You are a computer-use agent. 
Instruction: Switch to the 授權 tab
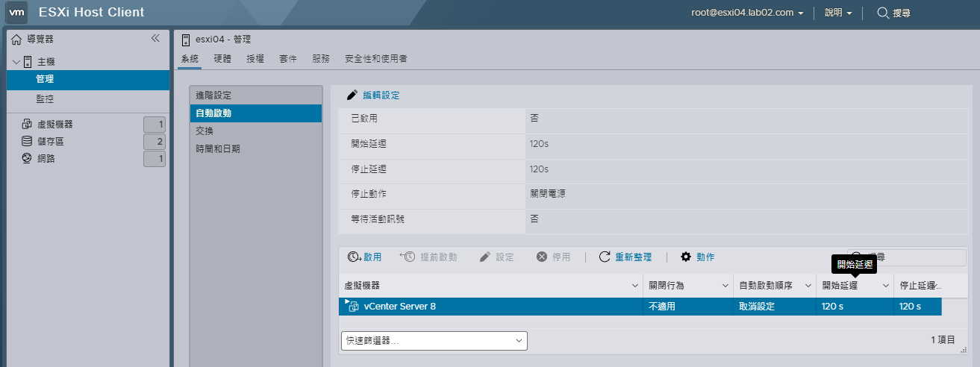[x=255, y=58]
